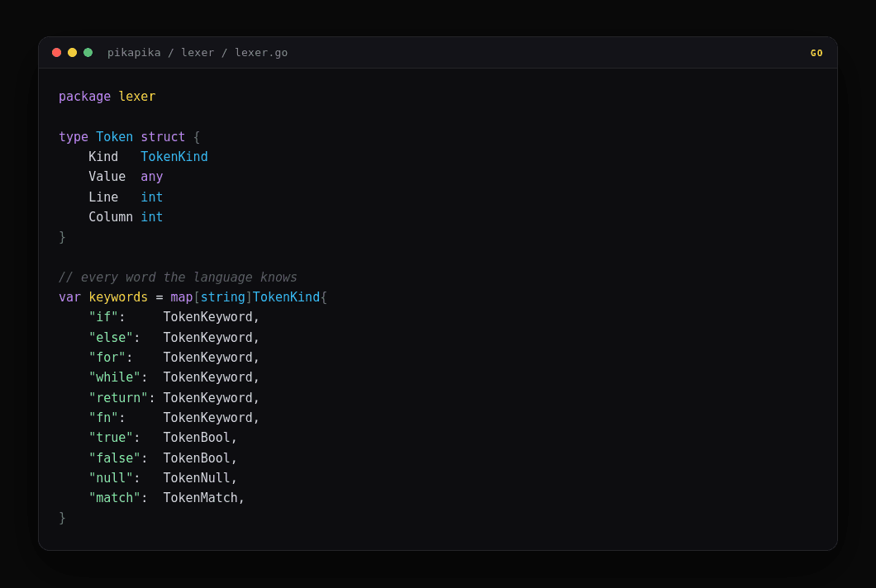Click the "Line" field name

103,197
